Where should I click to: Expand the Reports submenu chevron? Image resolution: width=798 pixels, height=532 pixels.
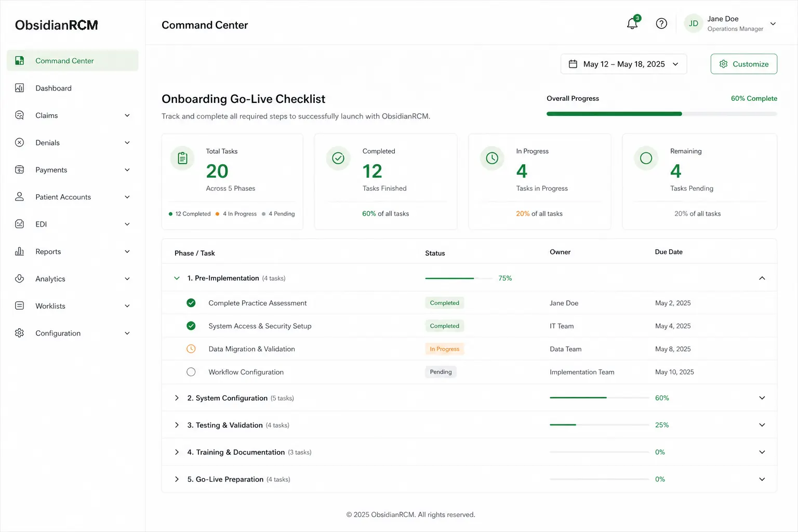point(127,251)
